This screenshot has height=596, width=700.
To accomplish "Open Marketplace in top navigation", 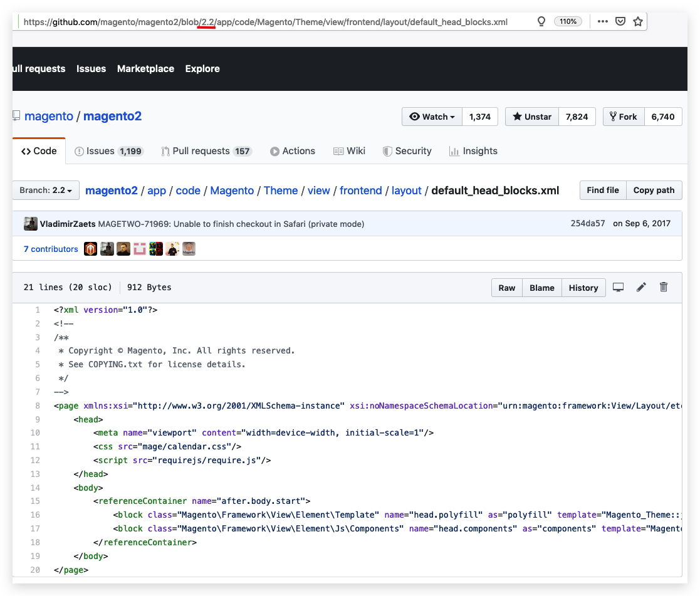I will 145,69.
